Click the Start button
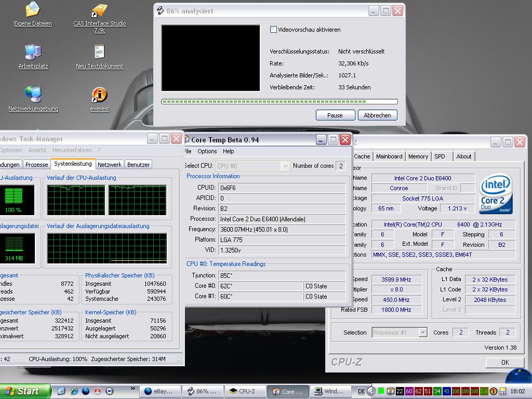 (25, 391)
